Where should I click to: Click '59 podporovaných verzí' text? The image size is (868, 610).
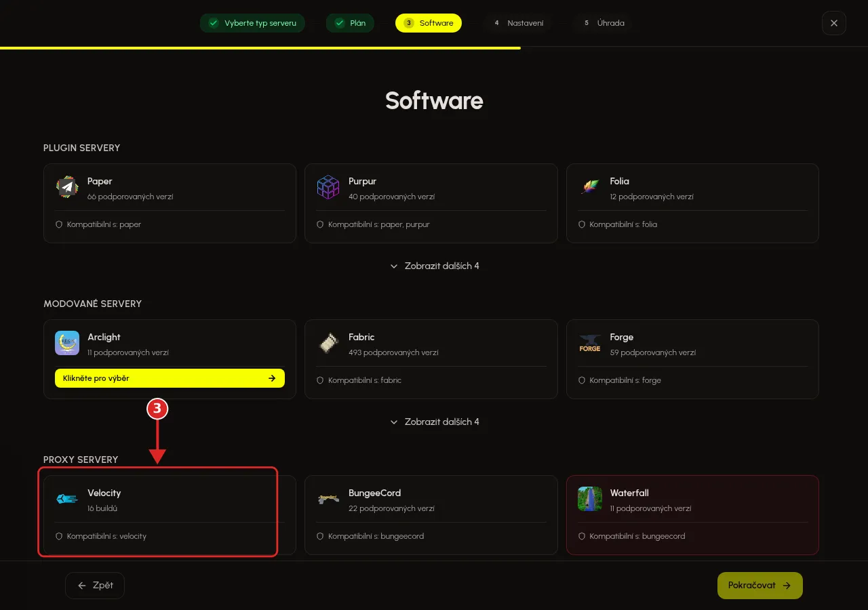pyautogui.click(x=653, y=352)
